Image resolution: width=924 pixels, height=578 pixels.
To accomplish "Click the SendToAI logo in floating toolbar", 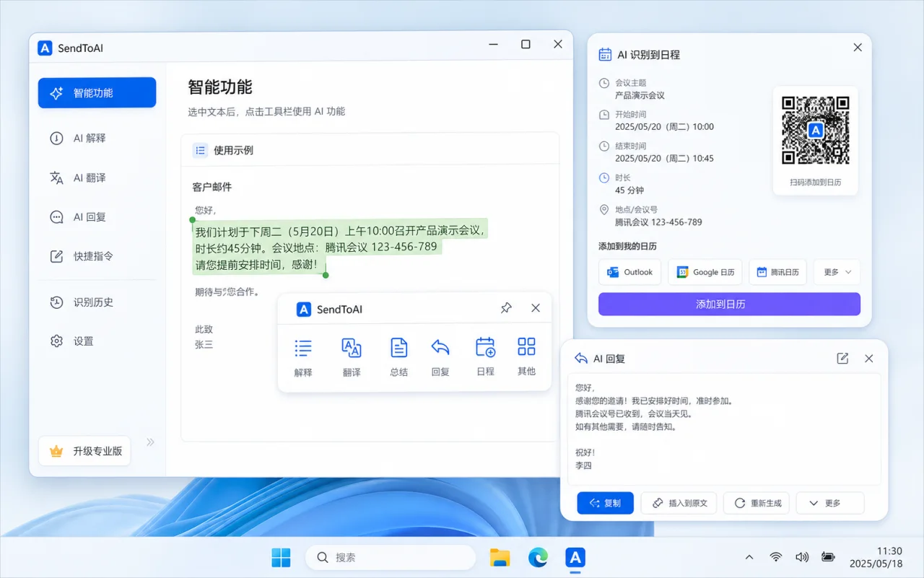I will (x=304, y=310).
